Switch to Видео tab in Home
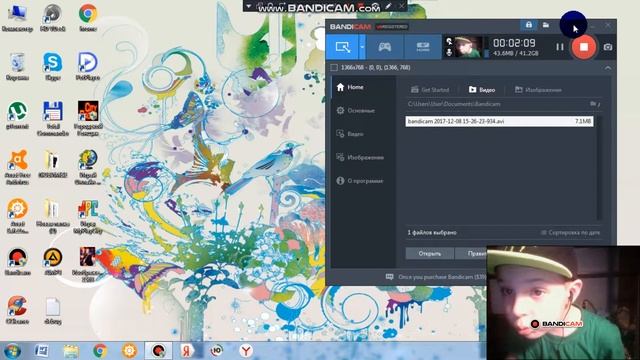The height and width of the screenshot is (360, 640). (482, 89)
